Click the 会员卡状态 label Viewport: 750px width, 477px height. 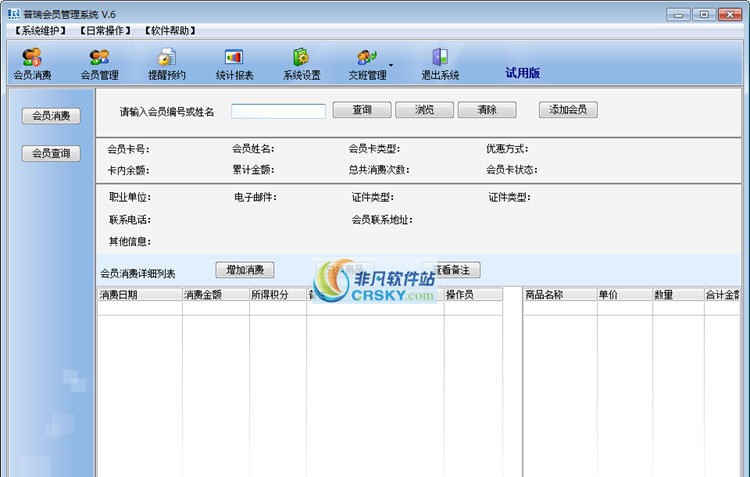click(512, 170)
